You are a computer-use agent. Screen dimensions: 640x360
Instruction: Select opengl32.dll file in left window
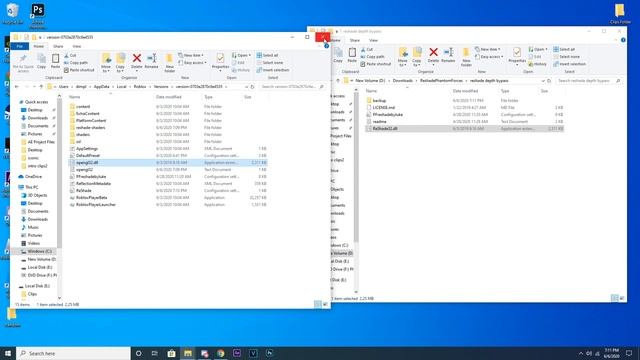coord(168,162)
